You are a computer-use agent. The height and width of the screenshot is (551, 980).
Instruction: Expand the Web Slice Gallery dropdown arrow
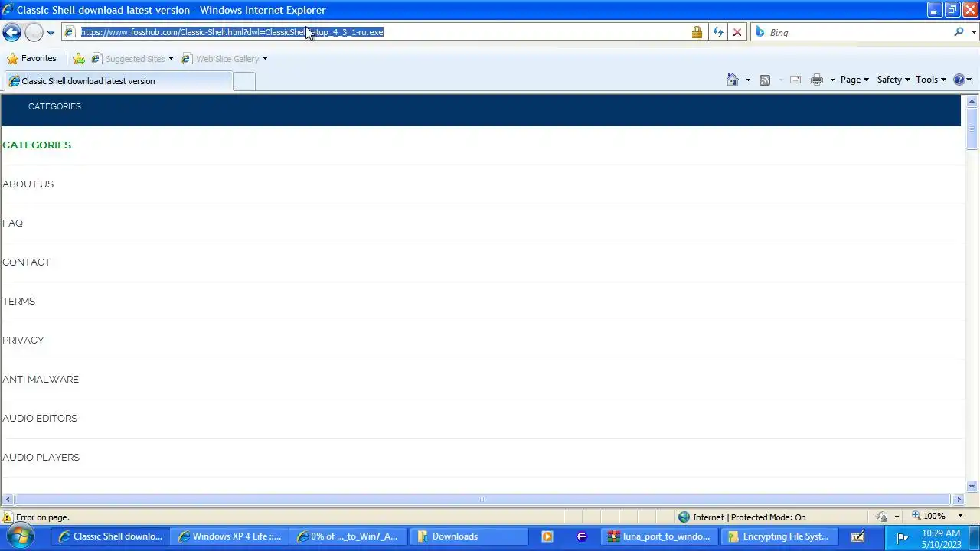point(265,59)
